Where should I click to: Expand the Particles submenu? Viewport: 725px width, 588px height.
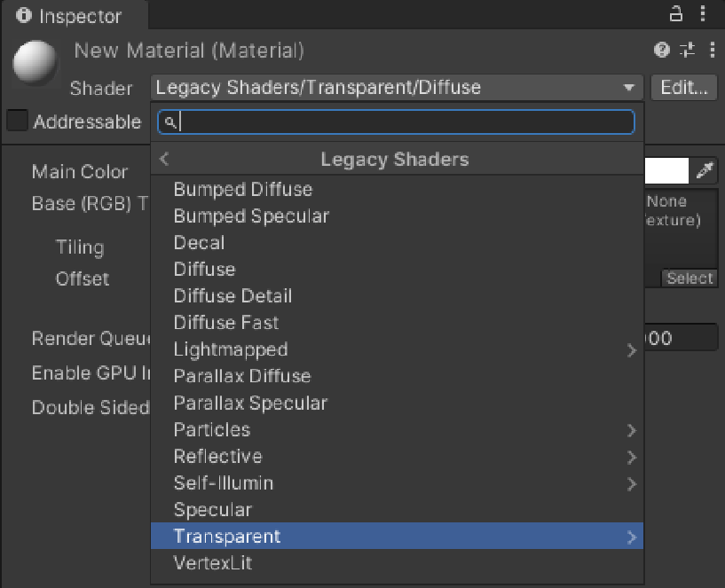click(397, 429)
